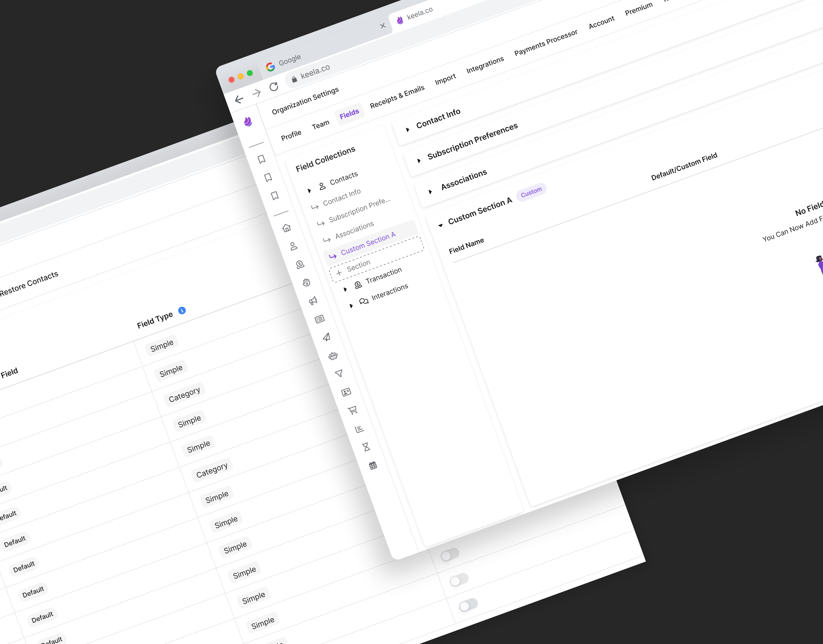The image size is (823, 644).
Task: Toggle the middle switch in the back window
Action: coord(459,580)
